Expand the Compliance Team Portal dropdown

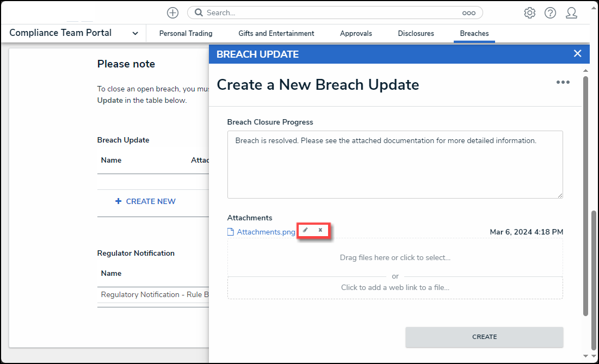point(135,33)
